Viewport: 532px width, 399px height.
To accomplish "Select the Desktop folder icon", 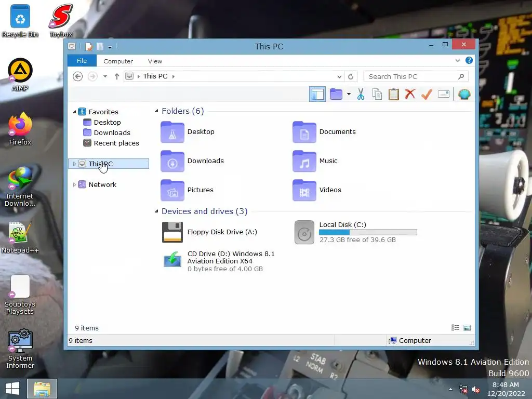I will pos(172,132).
